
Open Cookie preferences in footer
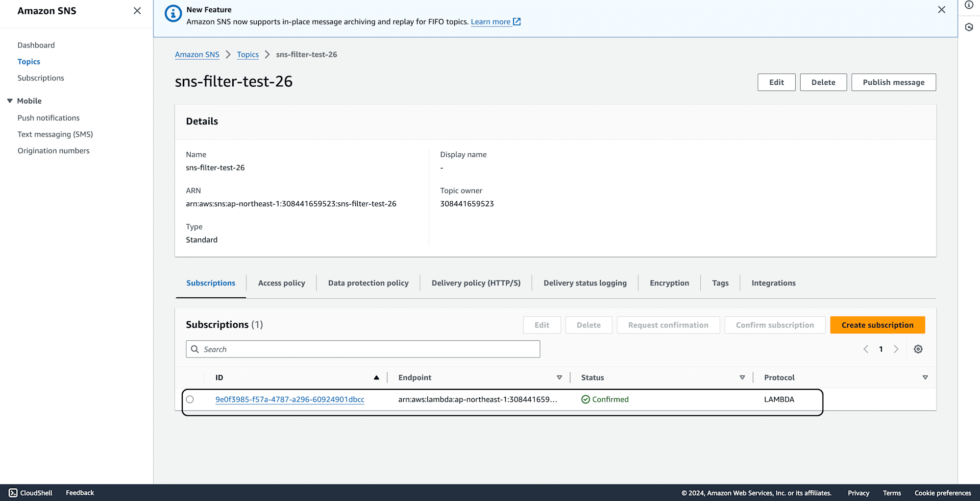(943, 493)
